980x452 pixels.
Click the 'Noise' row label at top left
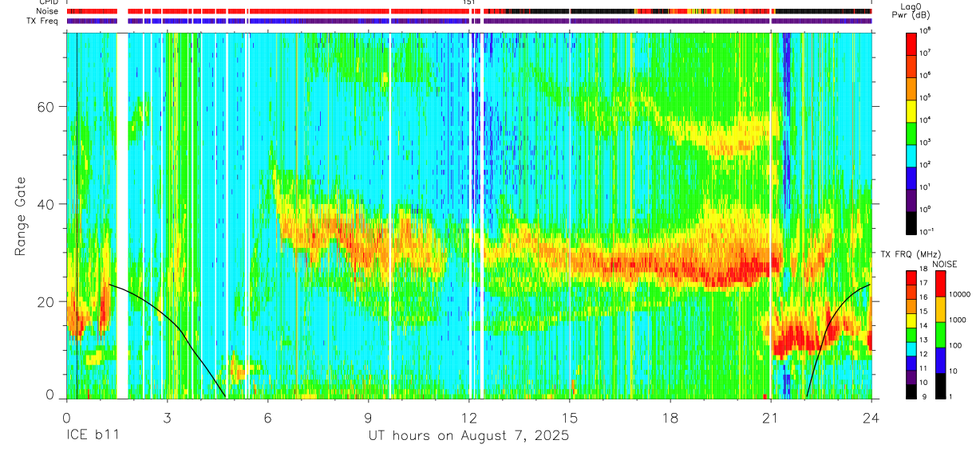(x=49, y=11)
